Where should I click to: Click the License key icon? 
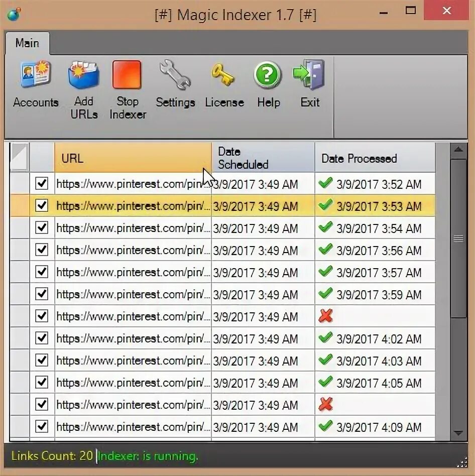[224, 75]
